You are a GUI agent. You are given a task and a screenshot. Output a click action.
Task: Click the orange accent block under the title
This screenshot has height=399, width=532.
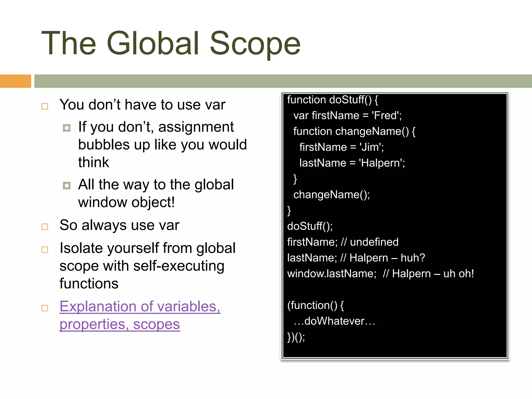pyautogui.click(x=15, y=81)
